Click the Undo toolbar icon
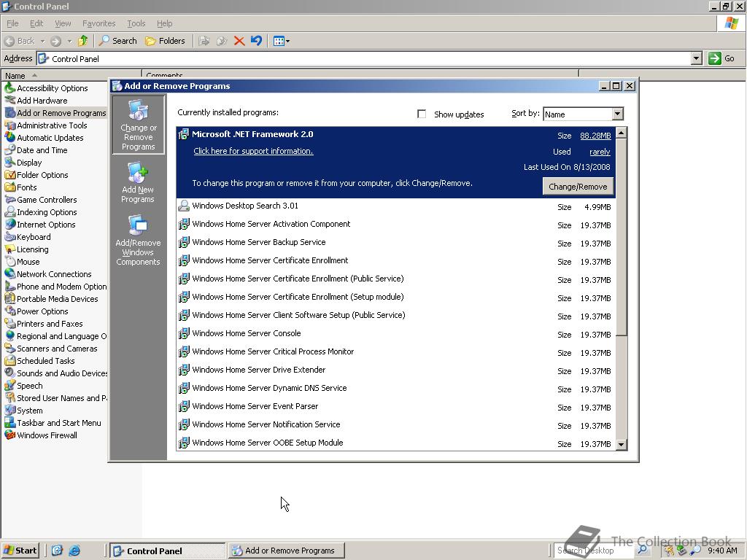The image size is (747, 560). 256,41
